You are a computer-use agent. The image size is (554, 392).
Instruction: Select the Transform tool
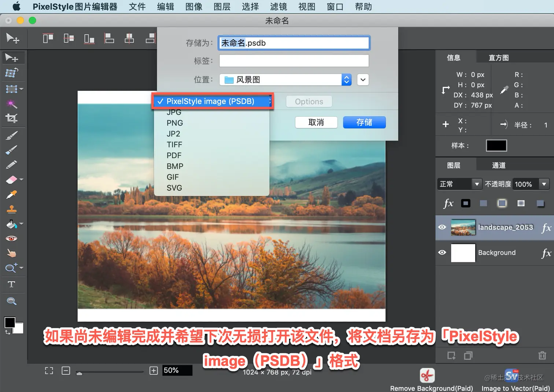click(12, 73)
